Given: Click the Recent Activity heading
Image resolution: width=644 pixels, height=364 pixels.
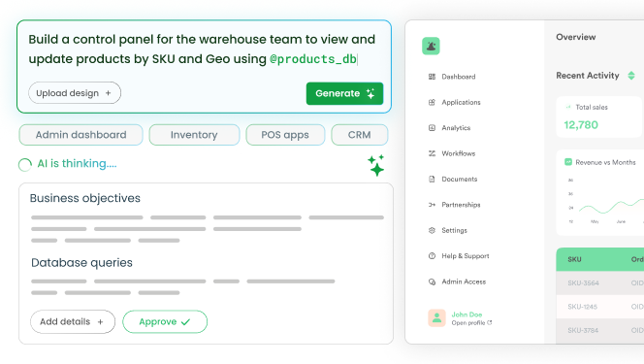Looking at the screenshot, I should tap(588, 76).
